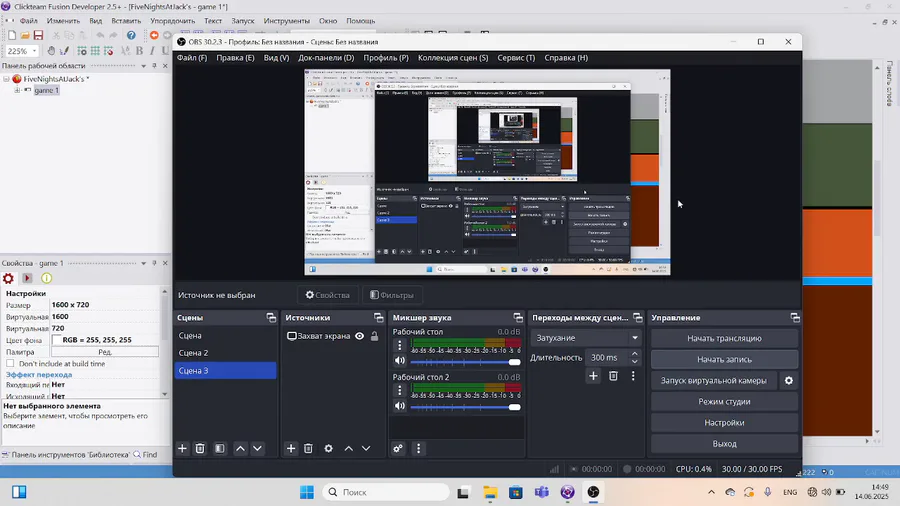Add transition with plus icon
900x506 pixels.
coord(593,376)
